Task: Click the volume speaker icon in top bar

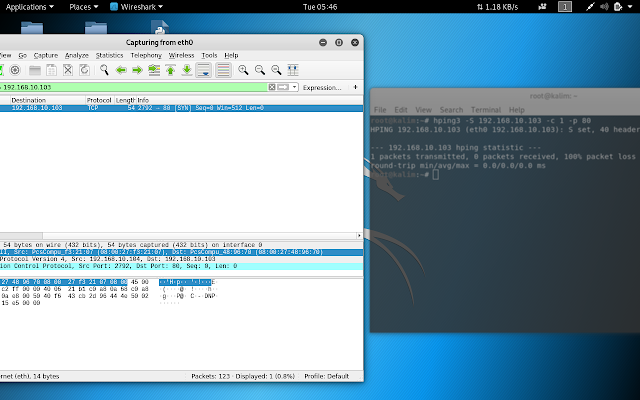Action: coord(604,7)
